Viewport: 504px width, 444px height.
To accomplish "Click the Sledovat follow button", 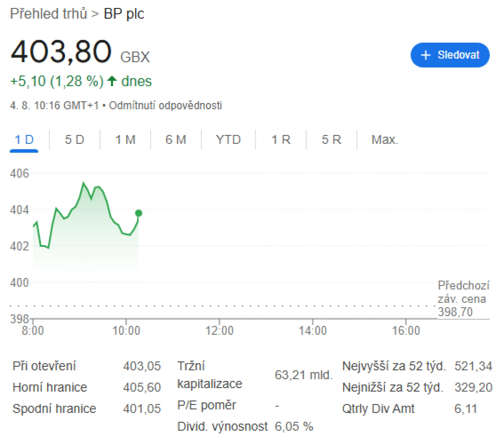I will pyautogui.click(x=450, y=55).
